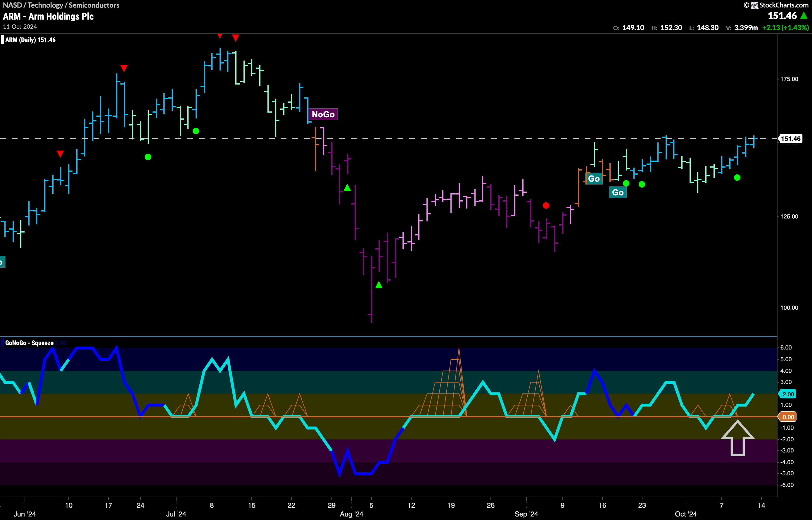Click the 4.00 oscillator axis label
Viewport: 812px width, 520px height.
(x=786, y=371)
